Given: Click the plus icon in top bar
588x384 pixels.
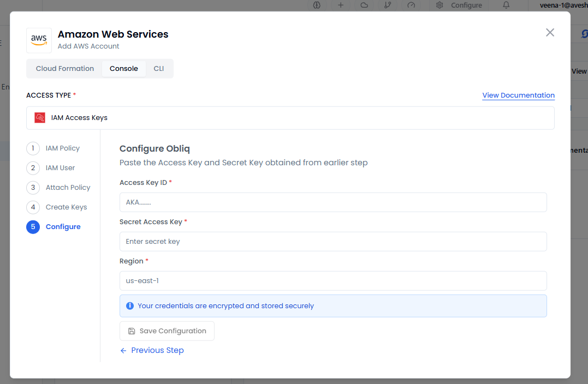Looking at the screenshot, I should tap(341, 5).
